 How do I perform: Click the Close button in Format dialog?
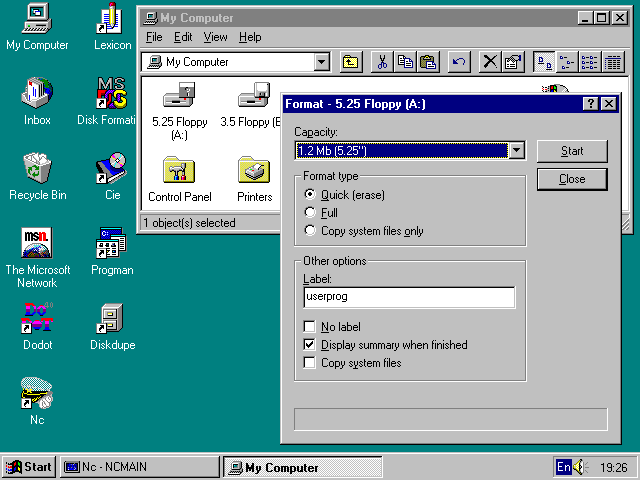(572, 179)
